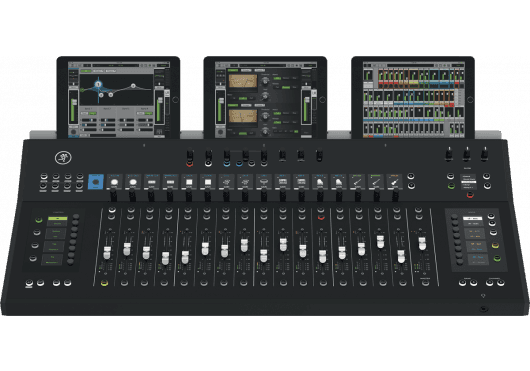Tap the upper VU meter on the middle iPad

pyautogui.click(x=243, y=81)
